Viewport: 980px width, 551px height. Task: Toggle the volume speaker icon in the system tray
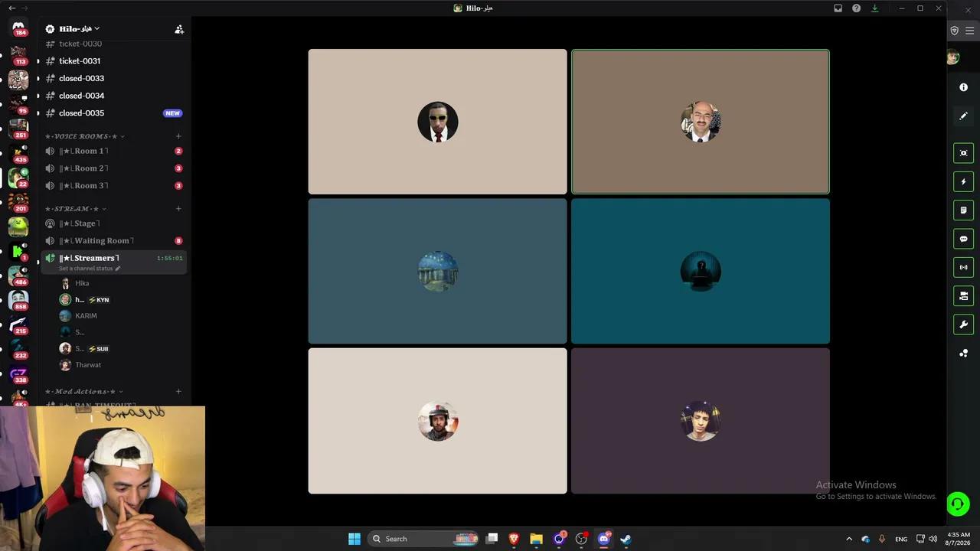coord(933,539)
